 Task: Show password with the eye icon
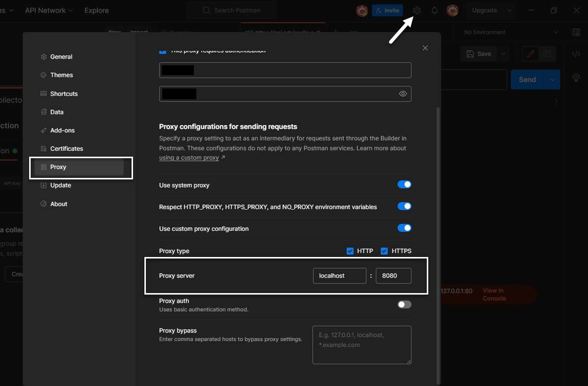[x=403, y=94]
